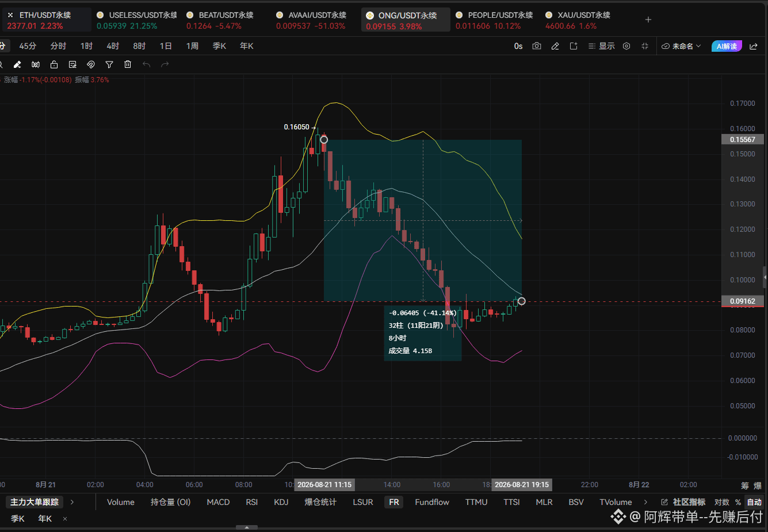Screen dimensions: 768x532
Task: Select the 主力大单跟踪 indicator
Action: [35, 502]
